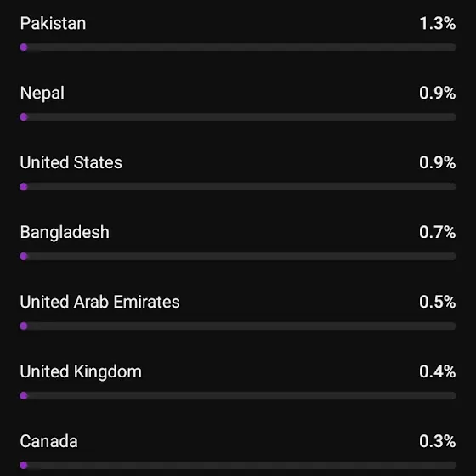Image resolution: width=476 pixels, height=476 pixels.
Task: Click the Canada progress bar
Action: click(238, 466)
